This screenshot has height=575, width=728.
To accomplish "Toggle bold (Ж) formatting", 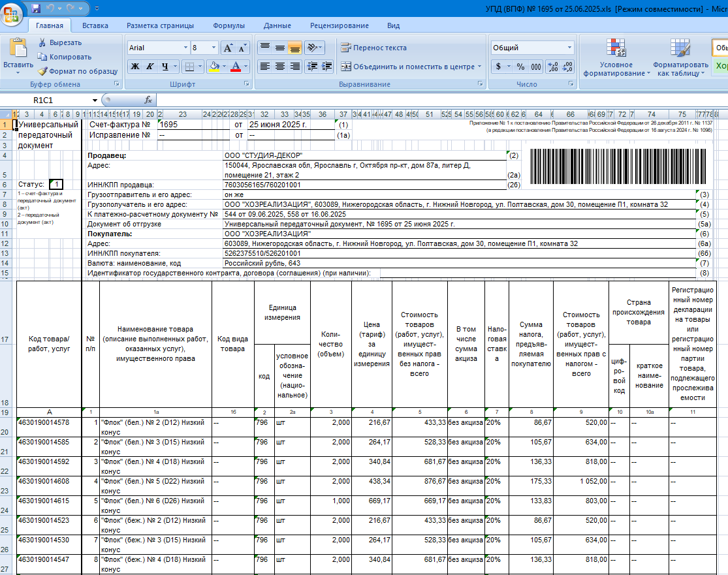I will 135,67.
